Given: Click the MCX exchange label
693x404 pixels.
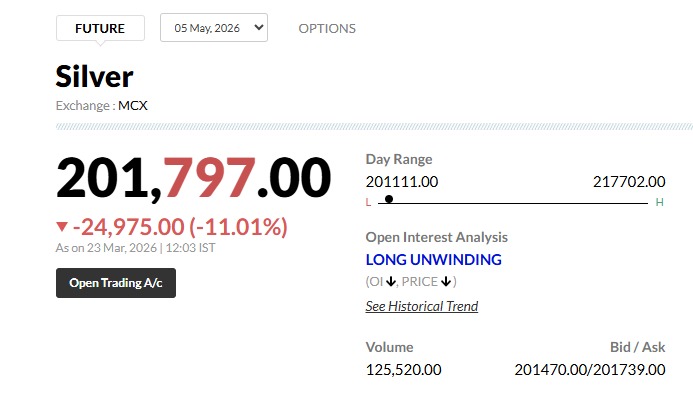Looking at the screenshot, I should [133, 104].
